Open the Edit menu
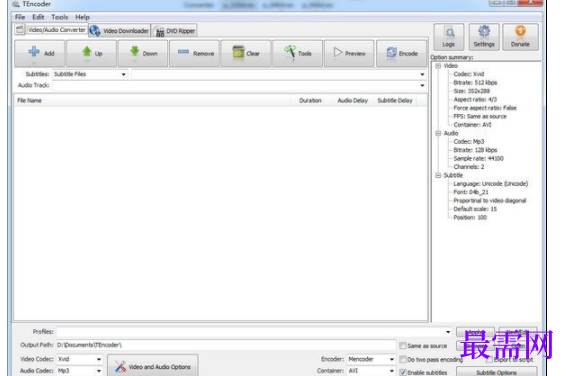This screenshot has width=572, height=376. tap(38, 17)
